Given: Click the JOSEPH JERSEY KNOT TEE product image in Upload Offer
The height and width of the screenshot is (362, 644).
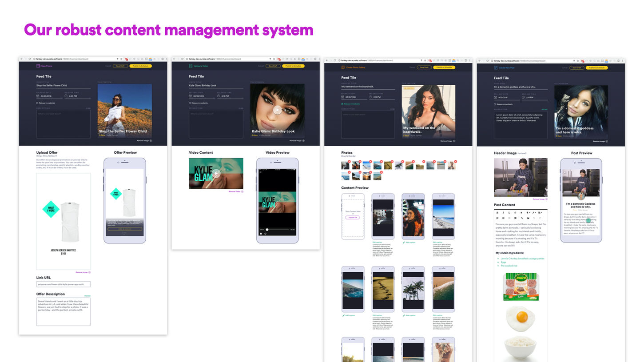Looking at the screenshot, I should click(x=64, y=222).
